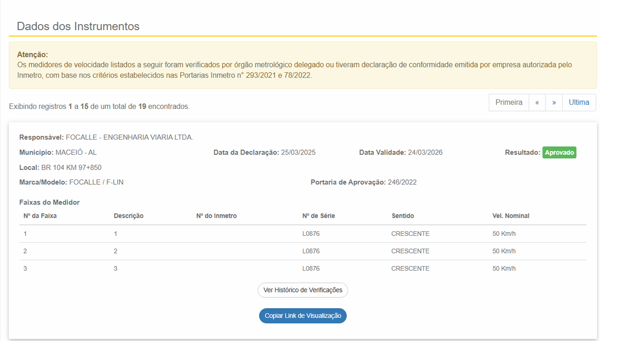
Task: Click the Nº de Série column header
Action: 319,216
